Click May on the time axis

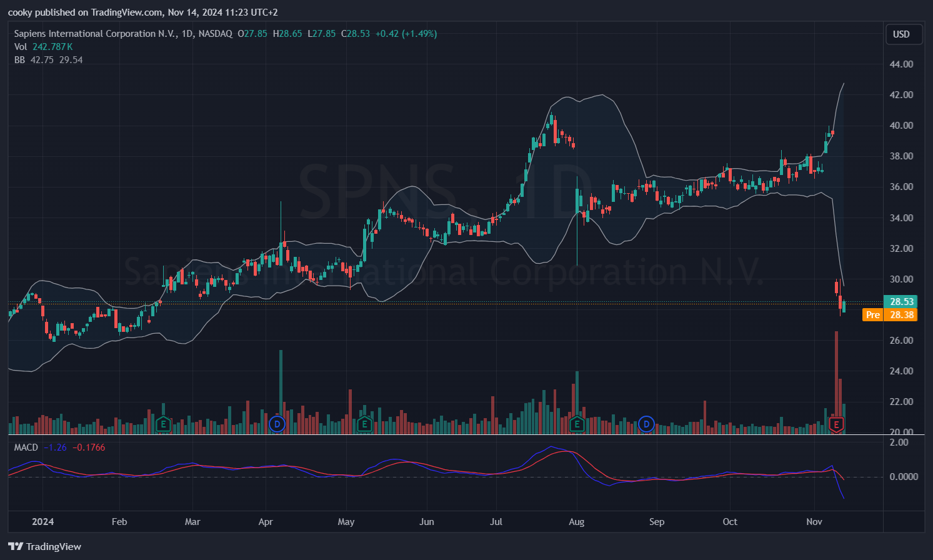[x=346, y=522]
